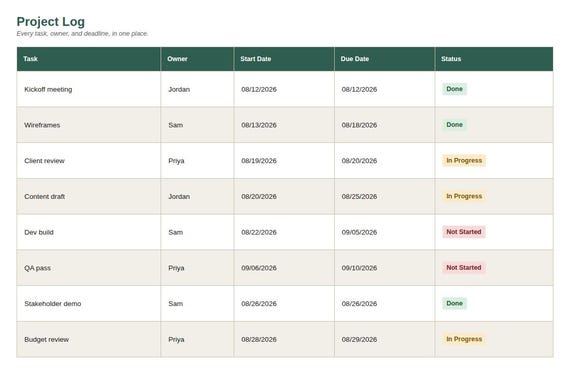Click In Progress badge for Budget review

[464, 339]
